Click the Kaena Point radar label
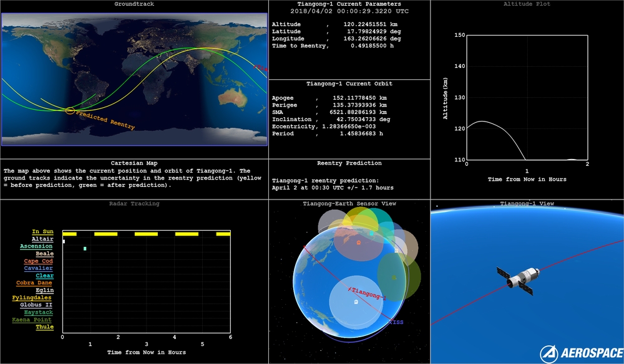This screenshot has height=364, width=624. click(x=32, y=320)
